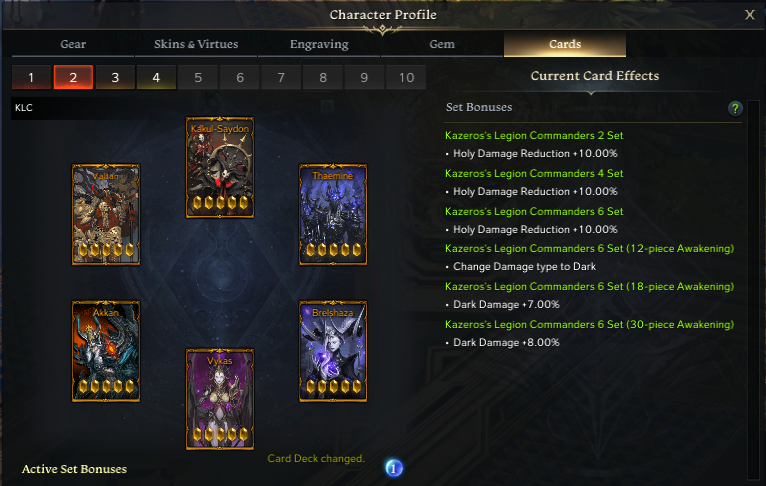Select the Kakul-Saydon card
Image resolution: width=766 pixels, height=486 pixels.
pos(220,167)
